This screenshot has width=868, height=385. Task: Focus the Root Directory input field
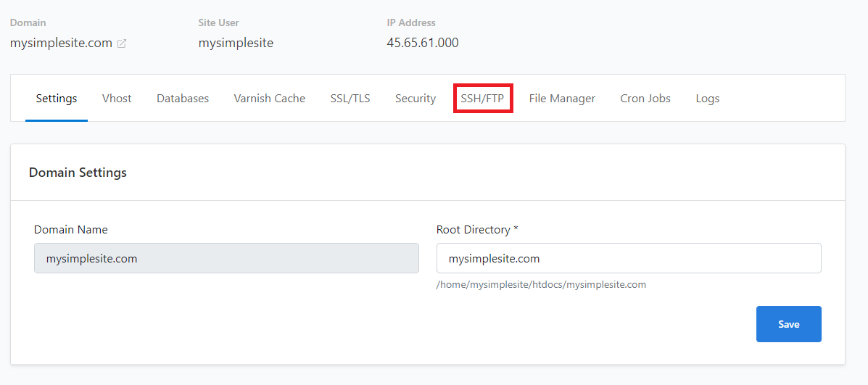(628, 258)
